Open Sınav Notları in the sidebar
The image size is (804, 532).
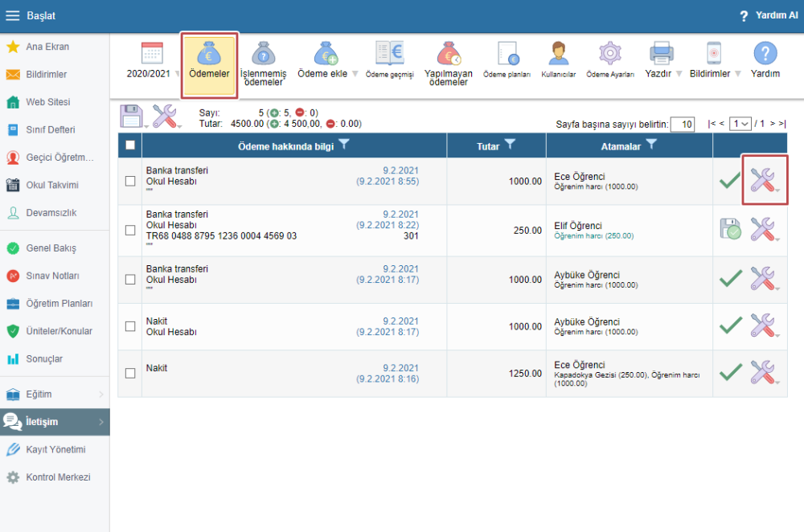click(55, 276)
